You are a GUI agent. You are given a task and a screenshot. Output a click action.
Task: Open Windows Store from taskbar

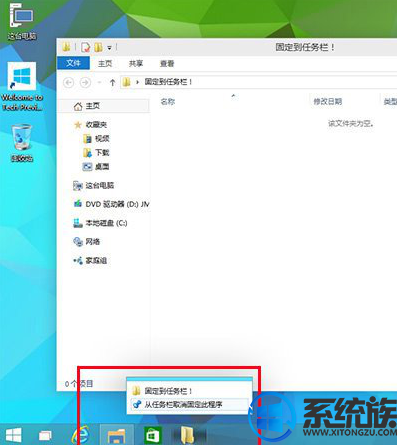[152, 435]
